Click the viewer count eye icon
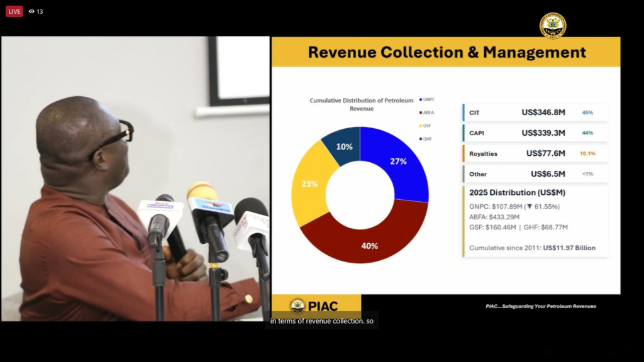Viewport: 644px width, 362px height. click(31, 11)
